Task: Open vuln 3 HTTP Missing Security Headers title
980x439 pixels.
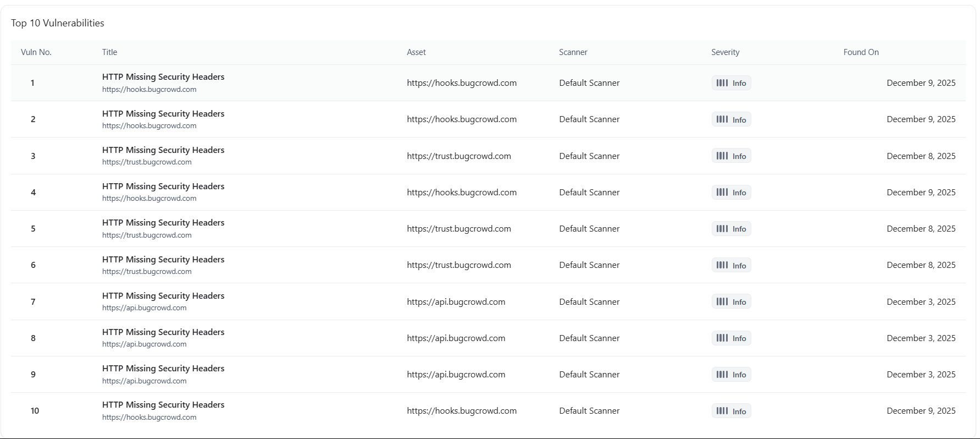Action: click(163, 150)
